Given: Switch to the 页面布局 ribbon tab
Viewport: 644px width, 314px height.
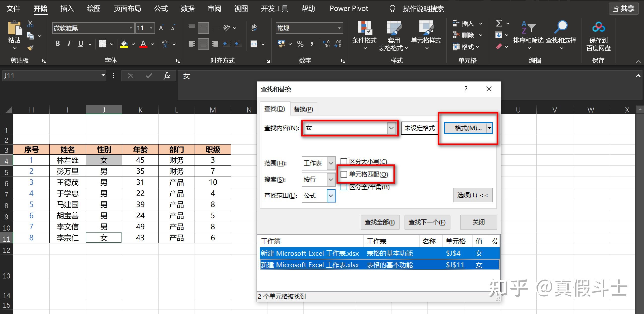Looking at the screenshot, I should pos(127,9).
